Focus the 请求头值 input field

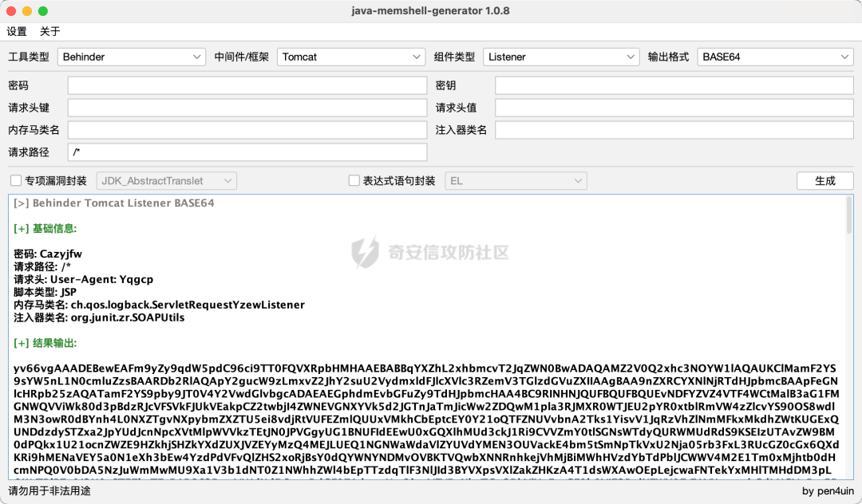pos(674,108)
